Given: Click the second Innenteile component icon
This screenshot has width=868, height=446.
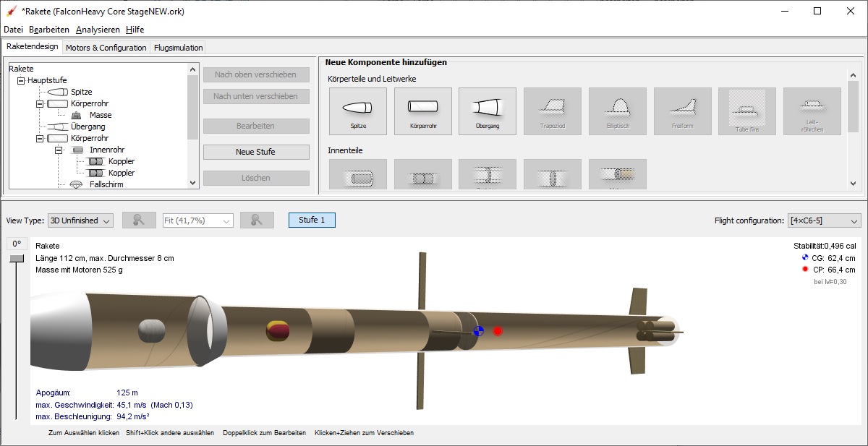Looking at the screenshot, I should pyautogui.click(x=422, y=175).
